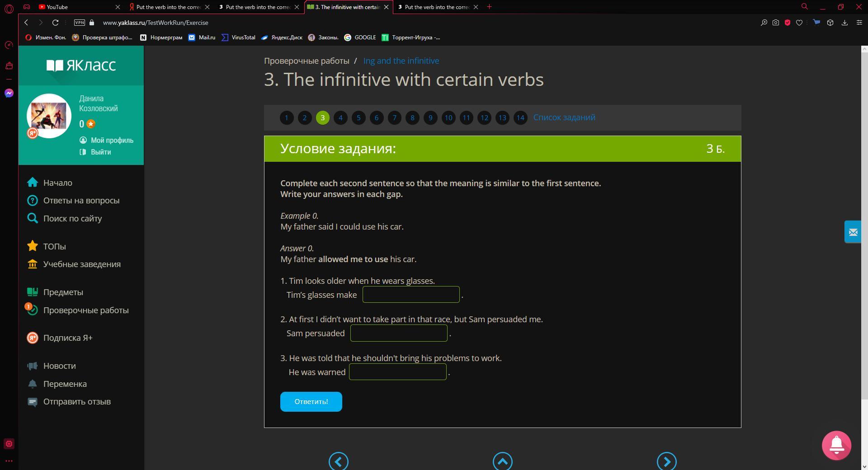Click the pink notification bell

pyautogui.click(x=836, y=445)
